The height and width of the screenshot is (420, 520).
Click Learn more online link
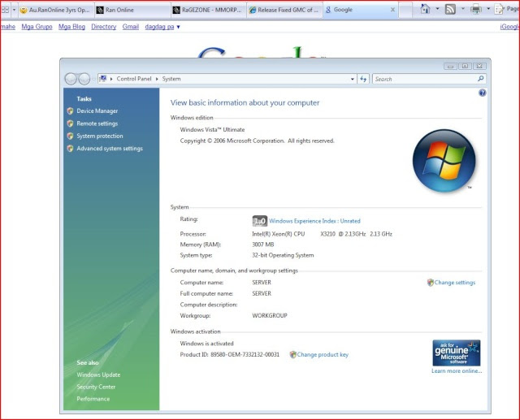coord(457,371)
